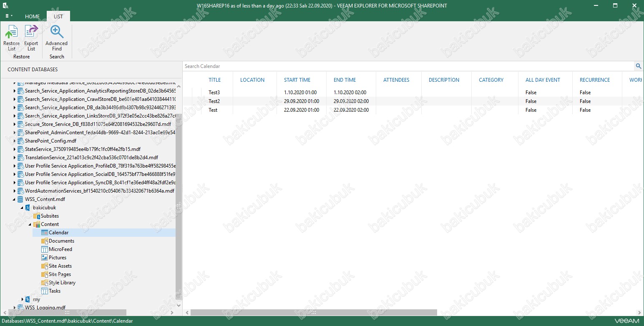
Task: Focus the Search Calendar field
Action: click(x=409, y=66)
